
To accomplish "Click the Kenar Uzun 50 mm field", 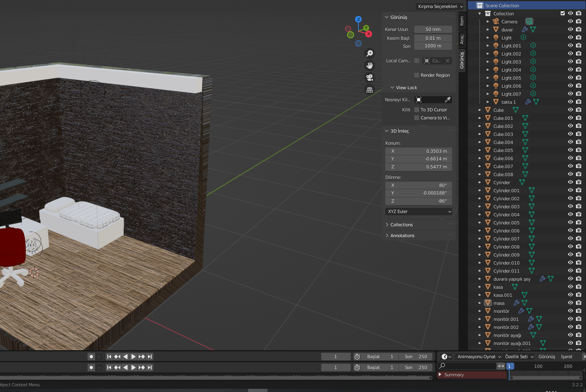I will (433, 29).
